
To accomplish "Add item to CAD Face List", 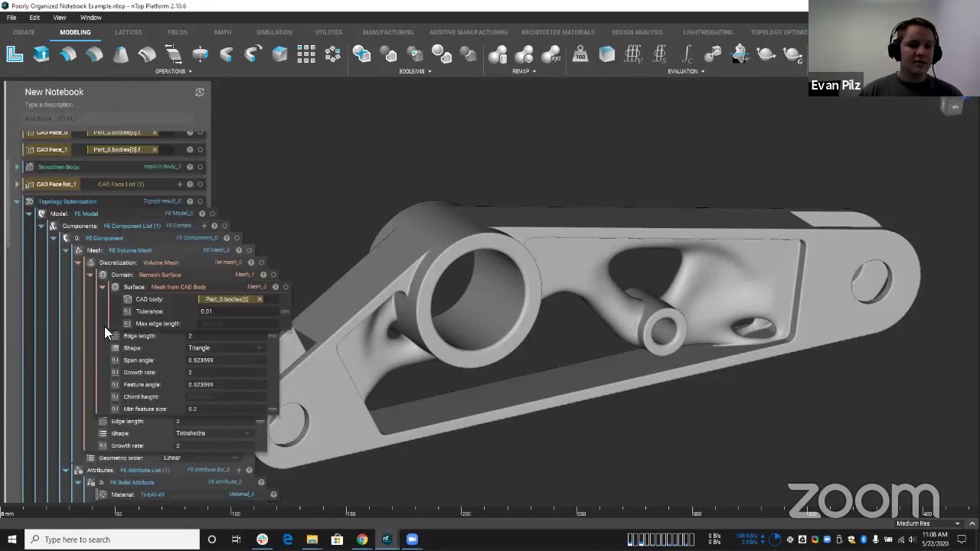I will pyautogui.click(x=180, y=184).
